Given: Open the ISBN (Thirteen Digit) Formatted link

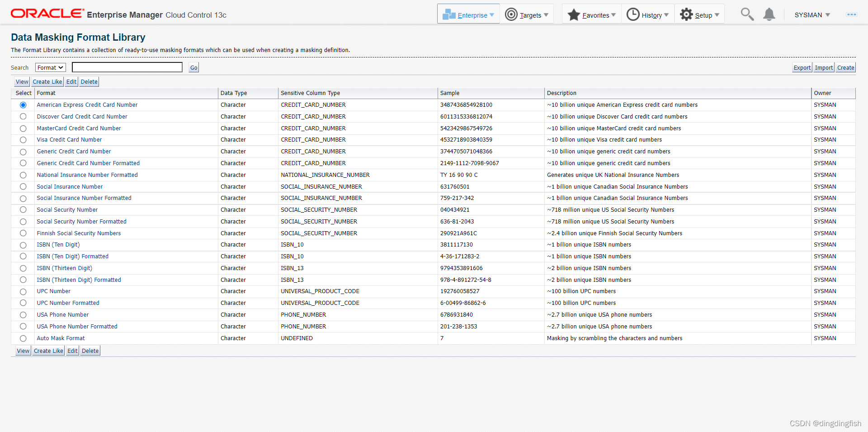Looking at the screenshot, I should [x=79, y=280].
